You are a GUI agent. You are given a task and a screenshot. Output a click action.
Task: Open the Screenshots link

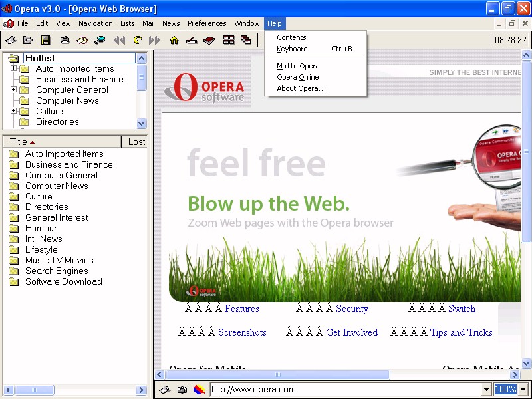tap(242, 332)
